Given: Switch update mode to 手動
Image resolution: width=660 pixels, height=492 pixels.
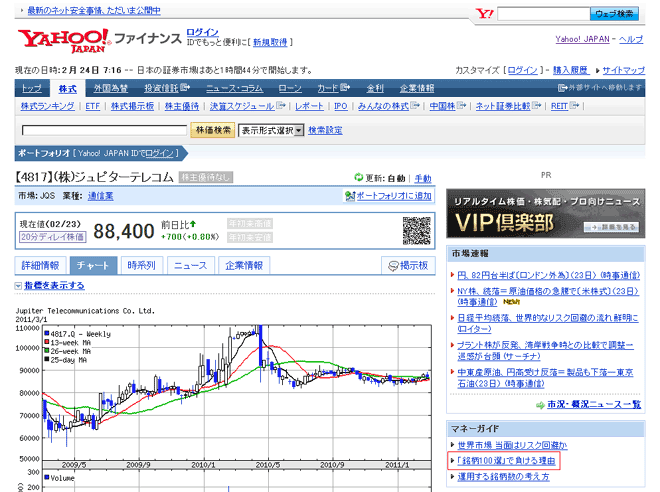Looking at the screenshot, I should (423, 178).
